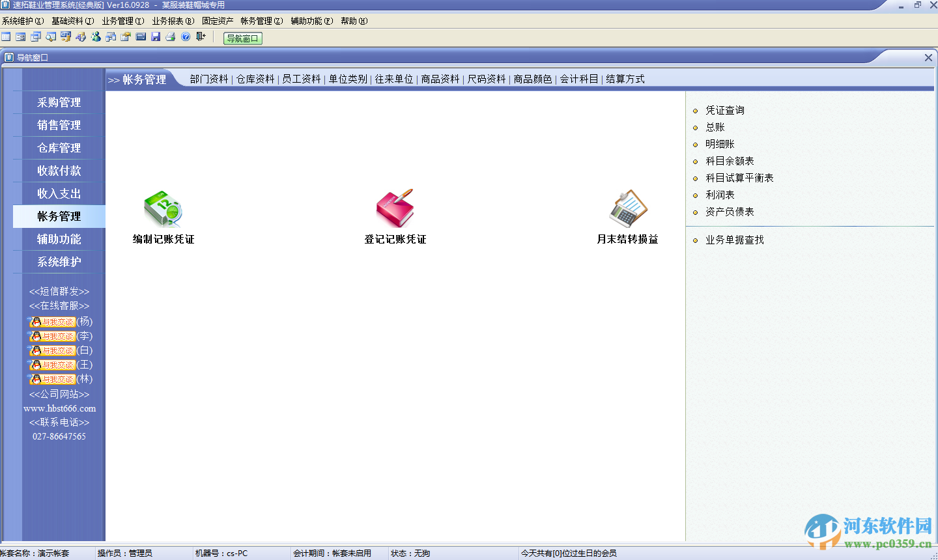Viewport: 938px width, 560px height.
Task: Click the gold coins toolbar icon
Action: (66, 37)
